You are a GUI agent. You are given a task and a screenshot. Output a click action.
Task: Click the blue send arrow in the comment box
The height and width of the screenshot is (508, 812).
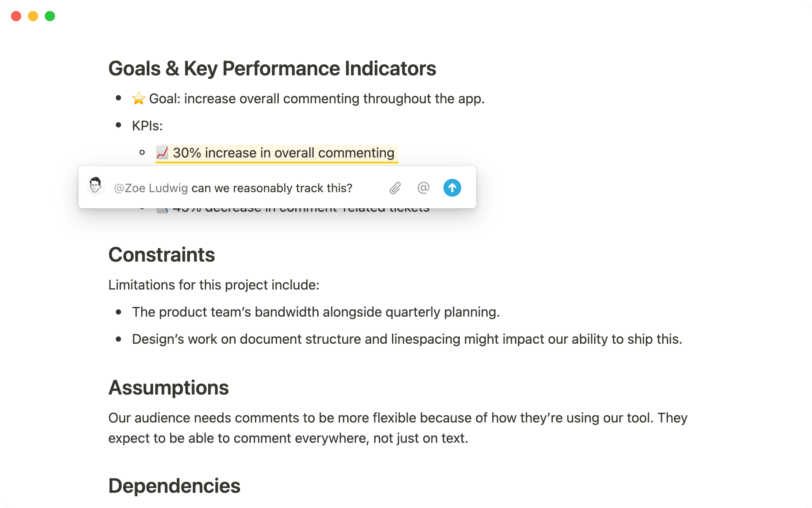click(452, 188)
